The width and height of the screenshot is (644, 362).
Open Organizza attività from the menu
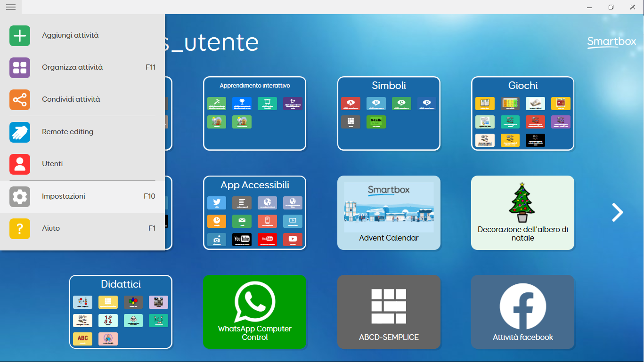[x=82, y=67]
